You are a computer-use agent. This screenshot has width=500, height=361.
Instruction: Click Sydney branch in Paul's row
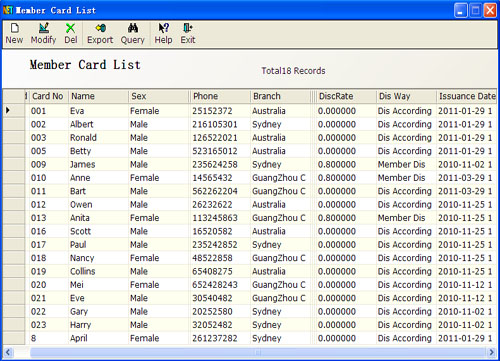point(267,245)
